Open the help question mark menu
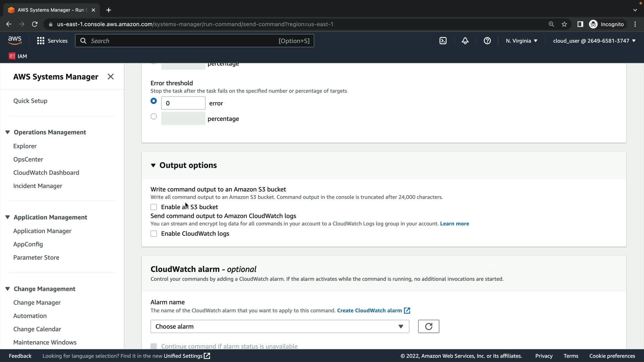Screen dimensions: 644x362 coord(487,41)
